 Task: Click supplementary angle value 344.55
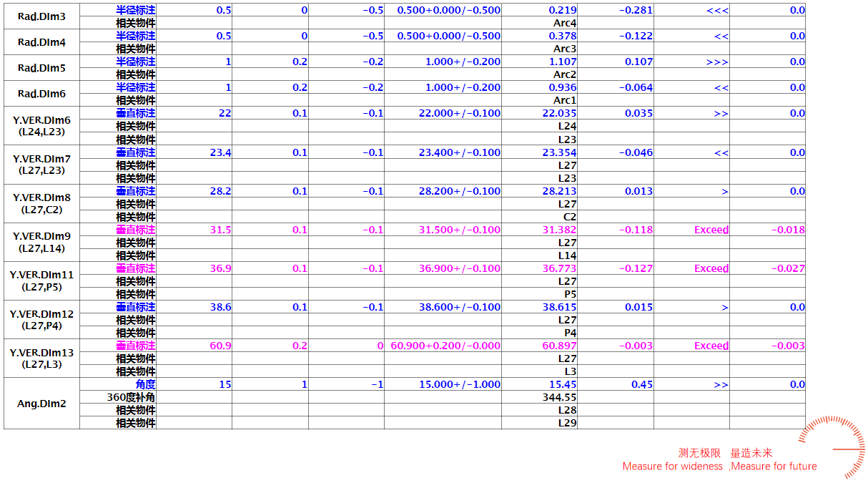click(x=560, y=397)
